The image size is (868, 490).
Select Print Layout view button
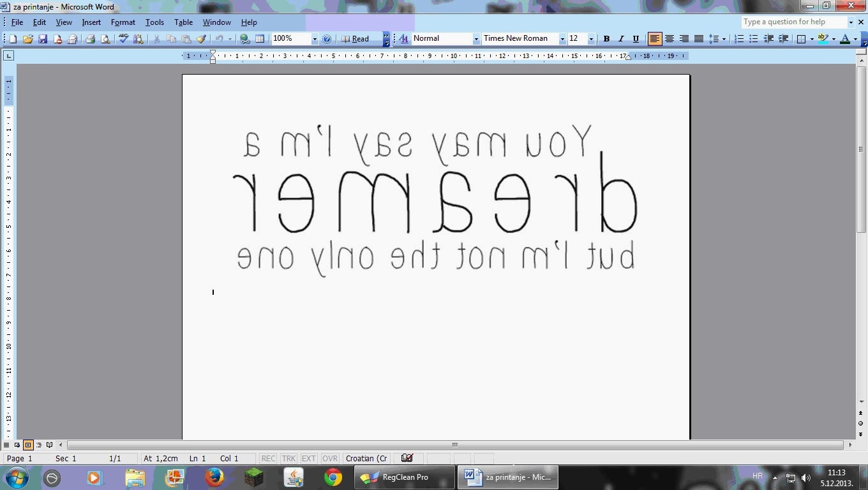[x=28, y=445]
